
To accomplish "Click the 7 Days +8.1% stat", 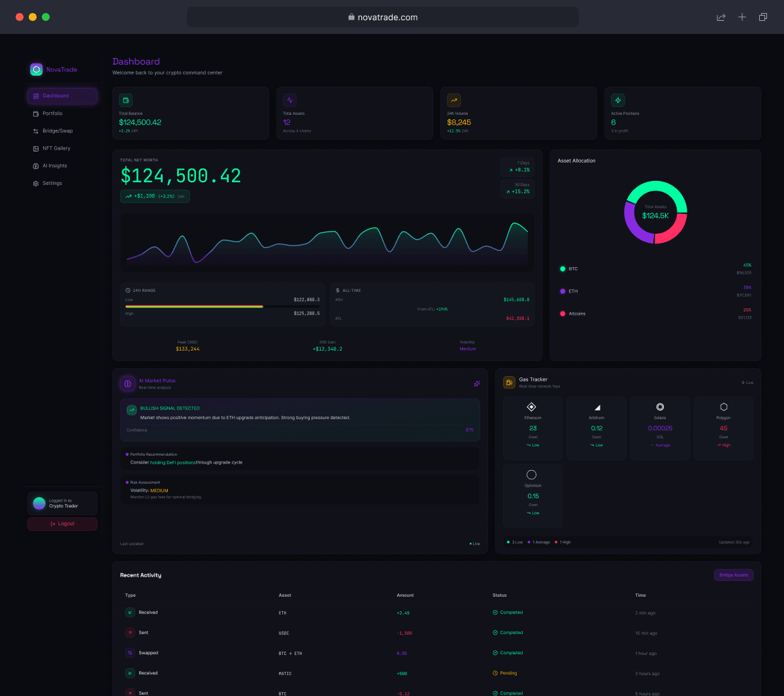I will 517,167.
